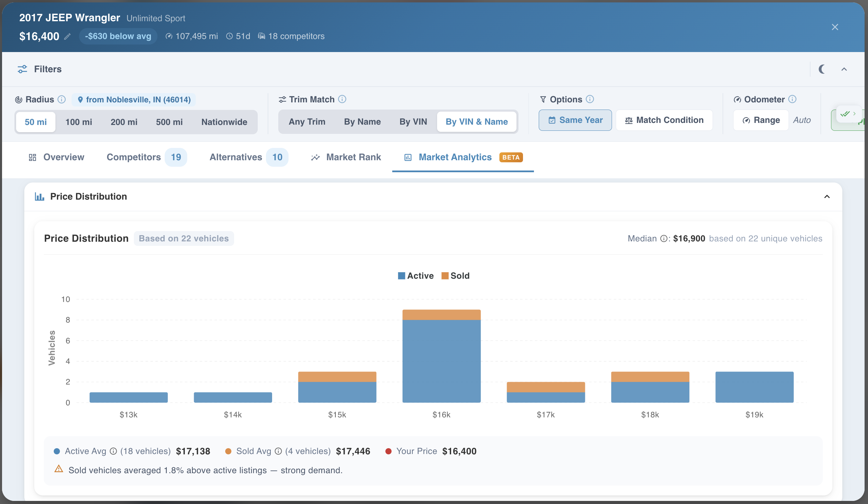Viewport: 868px width, 504px height.
Task: Click the Overview grid icon
Action: tap(33, 157)
